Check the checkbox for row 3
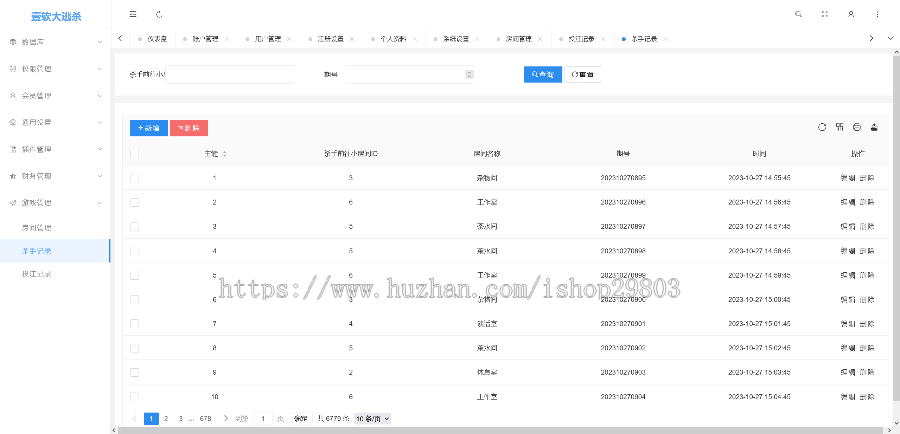This screenshot has height=434, width=900. [135, 226]
